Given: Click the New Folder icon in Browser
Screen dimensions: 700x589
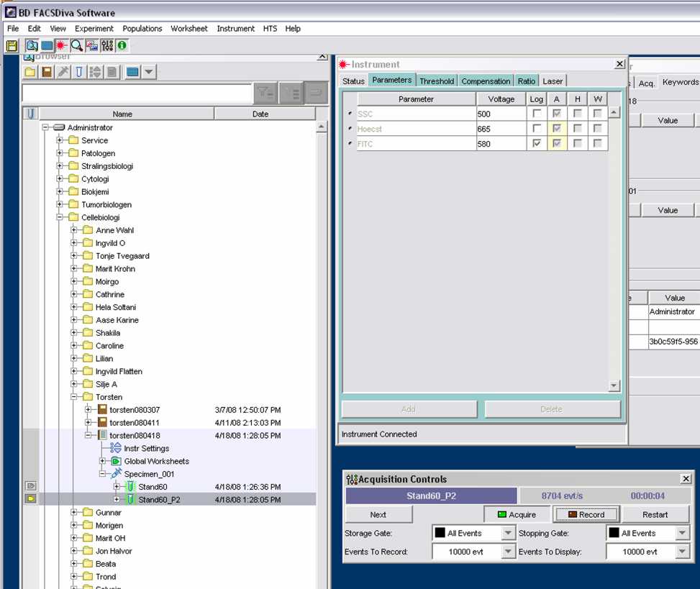Looking at the screenshot, I should pos(30,72).
